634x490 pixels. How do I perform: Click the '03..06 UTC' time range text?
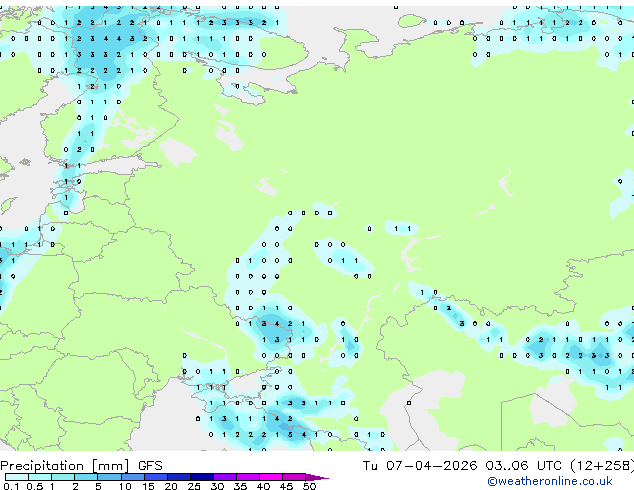click(524, 465)
